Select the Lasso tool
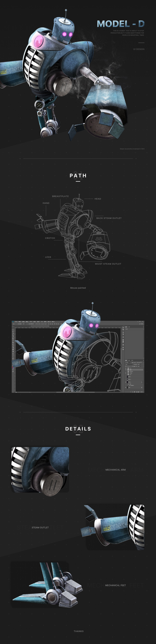Viewport: 156px width, 644px height. 13,332
